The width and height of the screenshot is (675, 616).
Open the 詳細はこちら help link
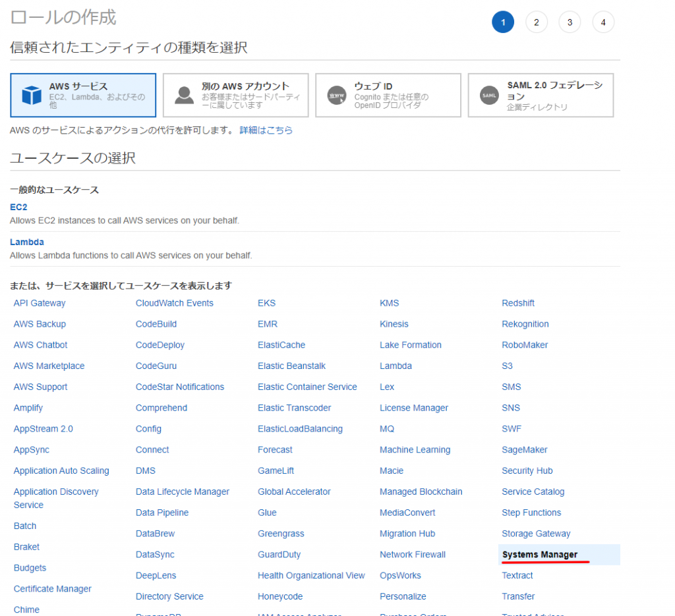(x=266, y=130)
